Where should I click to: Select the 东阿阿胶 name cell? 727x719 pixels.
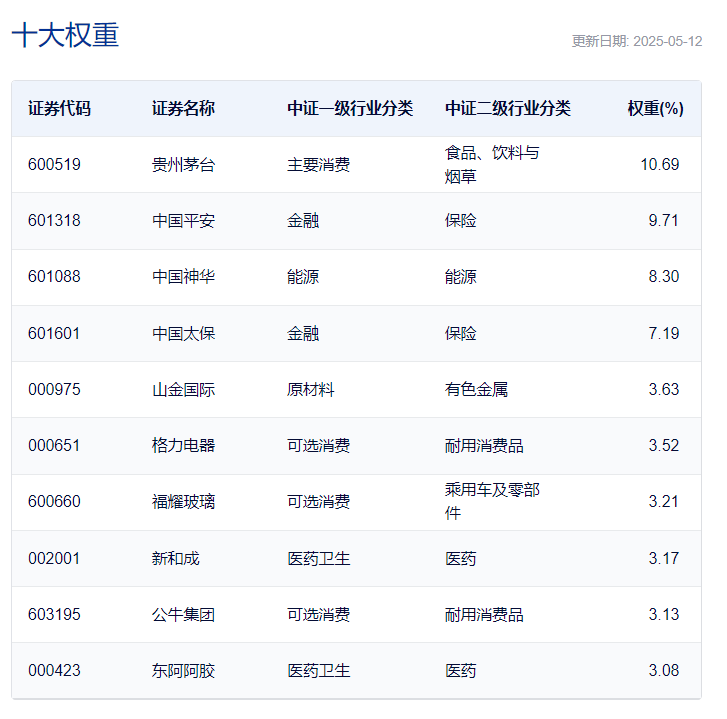pyautogui.click(x=183, y=671)
